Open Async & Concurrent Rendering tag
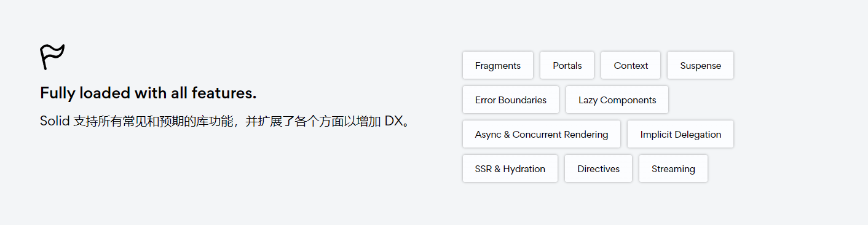The height and width of the screenshot is (225, 868). tap(542, 134)
